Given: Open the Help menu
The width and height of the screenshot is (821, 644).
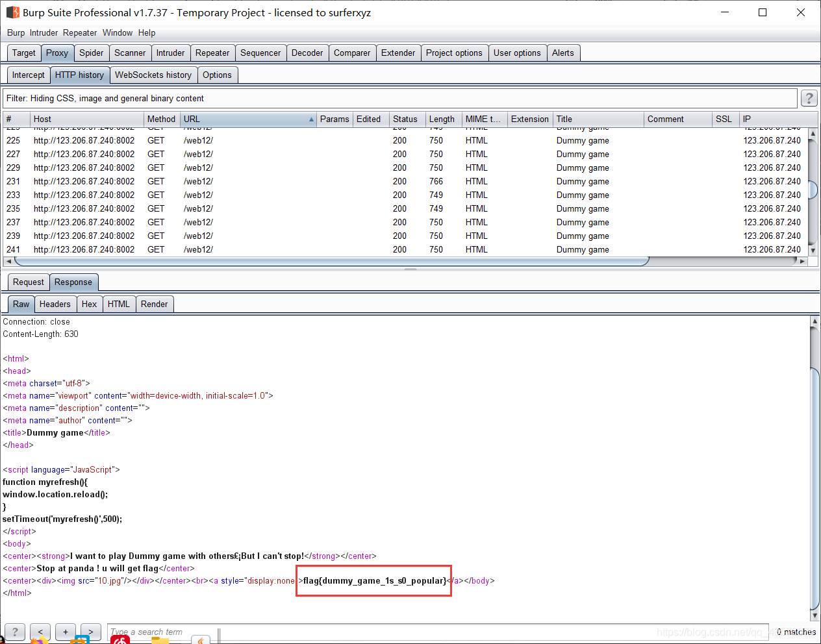Looking at the screenshot, I should point(147,32).
